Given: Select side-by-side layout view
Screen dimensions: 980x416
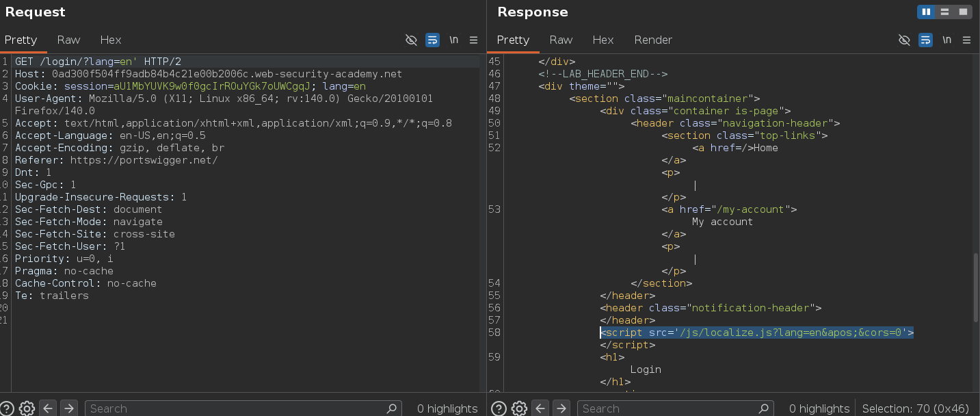Looking at the screenshot, I should click(x=926, y=12).
